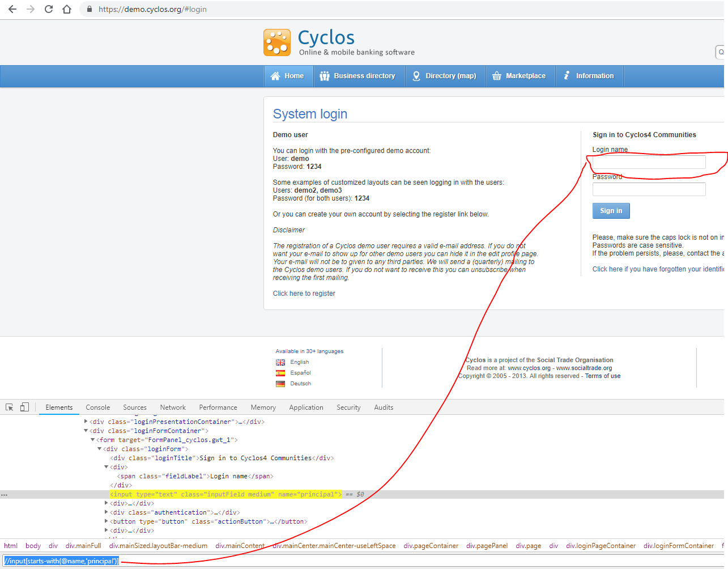Expand the authentication div node
This screenshot has height=569, width=728.
[x=107, y=512]
